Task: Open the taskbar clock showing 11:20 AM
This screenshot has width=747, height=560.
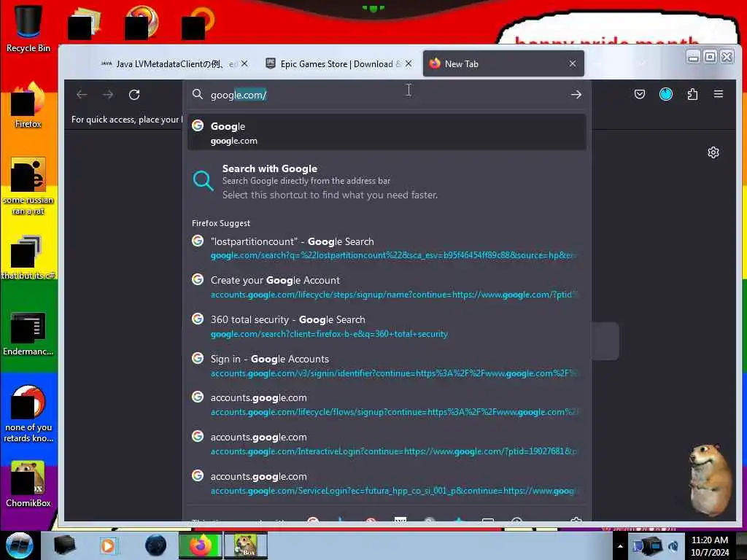Action: tap(710, 546)
